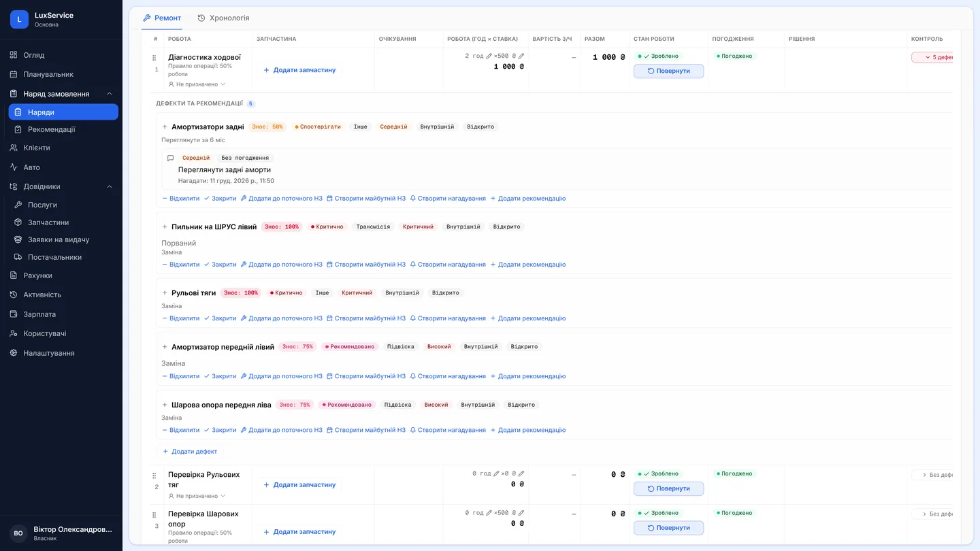Switch to the Ремонт tab
Screen dimensions: 980x551
(162, 18)
